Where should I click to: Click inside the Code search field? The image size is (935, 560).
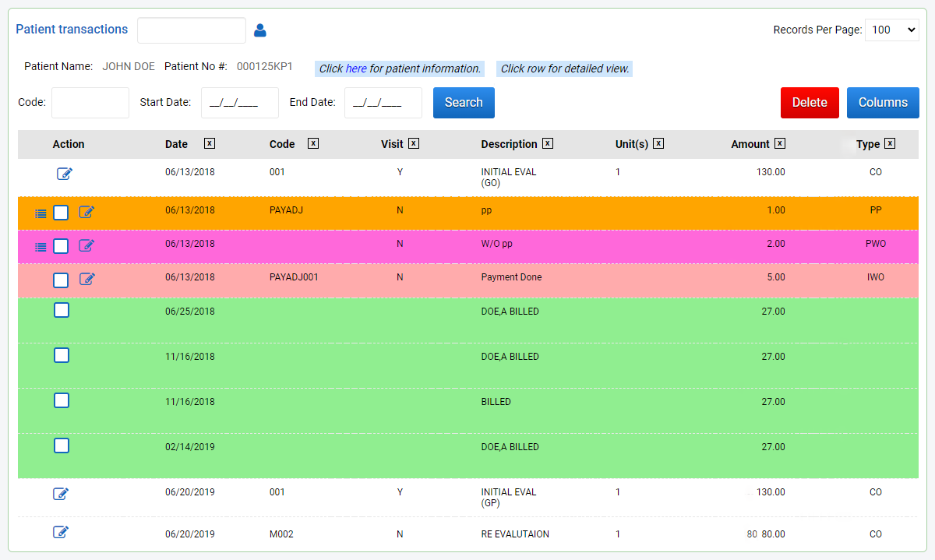pyautogui.click(x=90, y=102)
